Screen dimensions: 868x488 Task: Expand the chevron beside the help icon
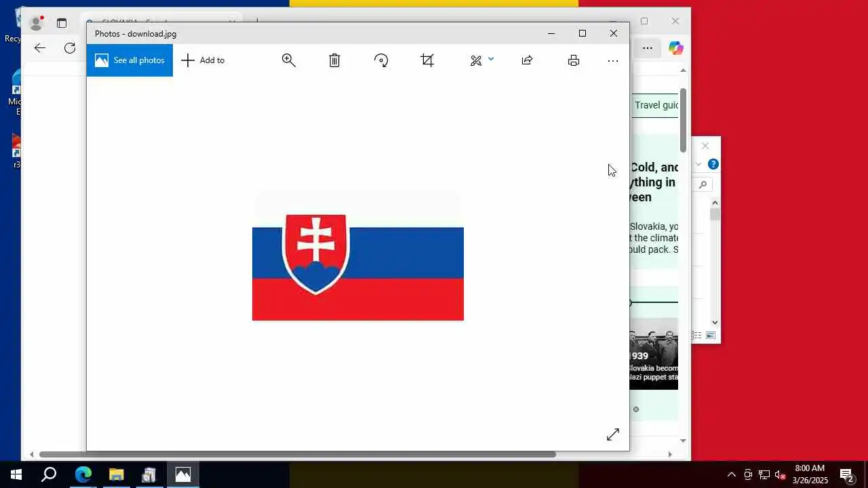[x=698, y=164]
